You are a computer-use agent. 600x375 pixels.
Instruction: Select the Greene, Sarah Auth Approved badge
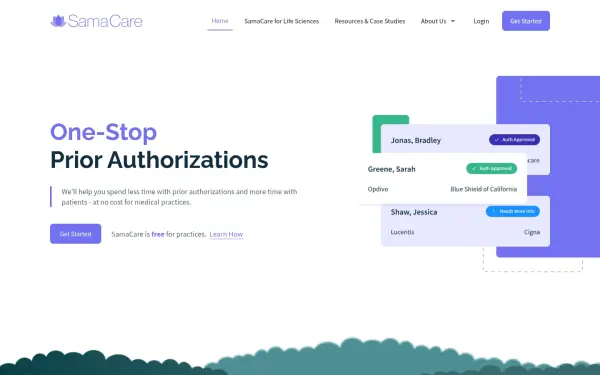point(491,168)
